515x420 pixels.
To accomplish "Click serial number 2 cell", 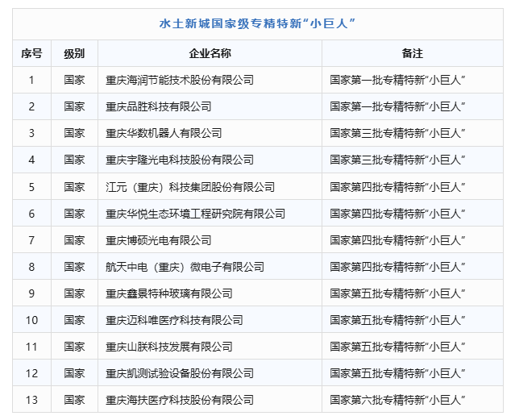I will click(31, 106).
